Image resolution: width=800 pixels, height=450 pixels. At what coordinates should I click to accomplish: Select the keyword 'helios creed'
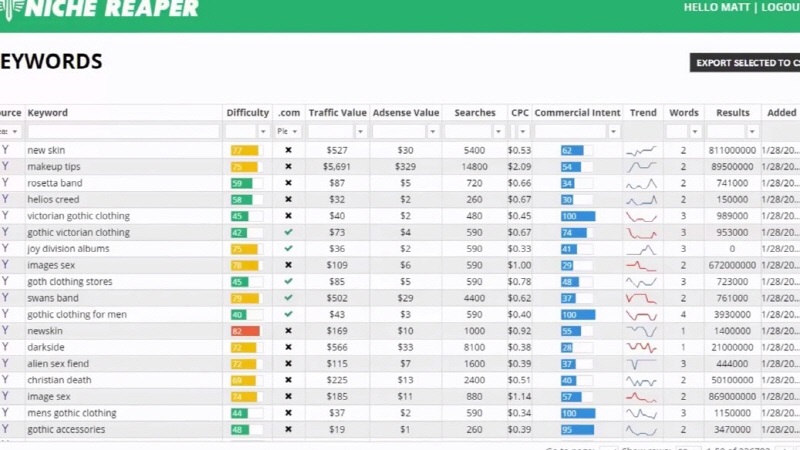click(x=53, y=199)
